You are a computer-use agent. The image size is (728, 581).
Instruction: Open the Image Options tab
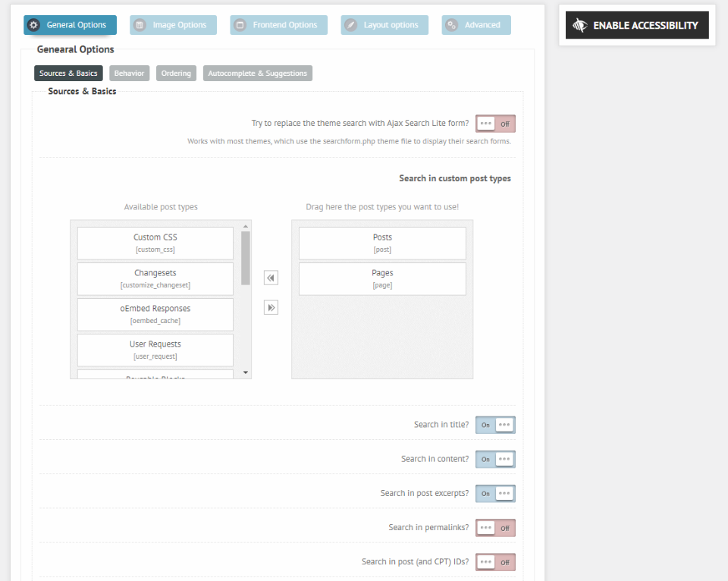coord(173,25)
